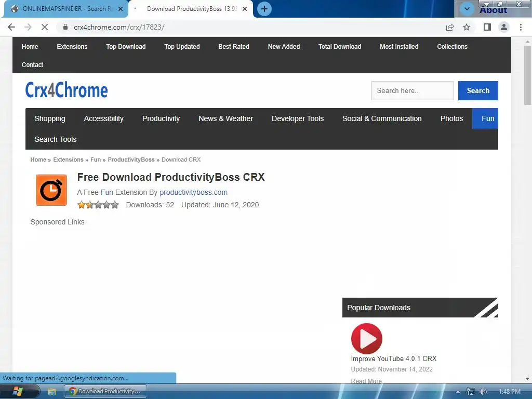Go back with the browser back arrow
This screenshot has height=399, width=532.
click(11, 27)
